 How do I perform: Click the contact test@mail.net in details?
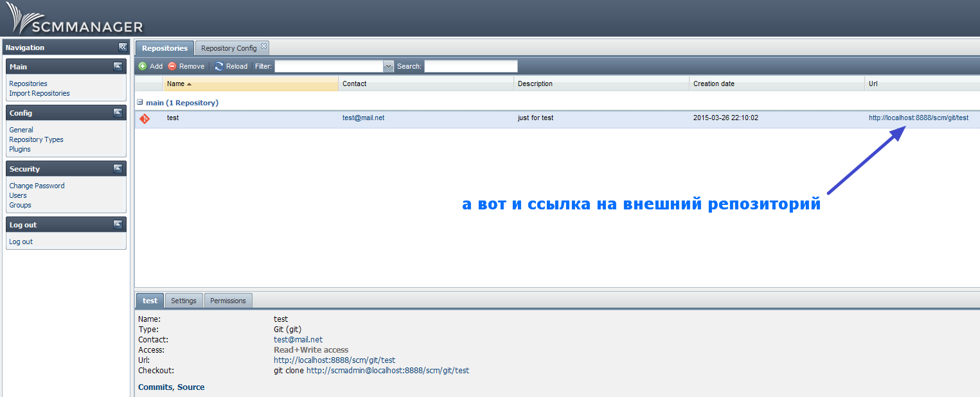pyautogui.click(x=298, y=340)
